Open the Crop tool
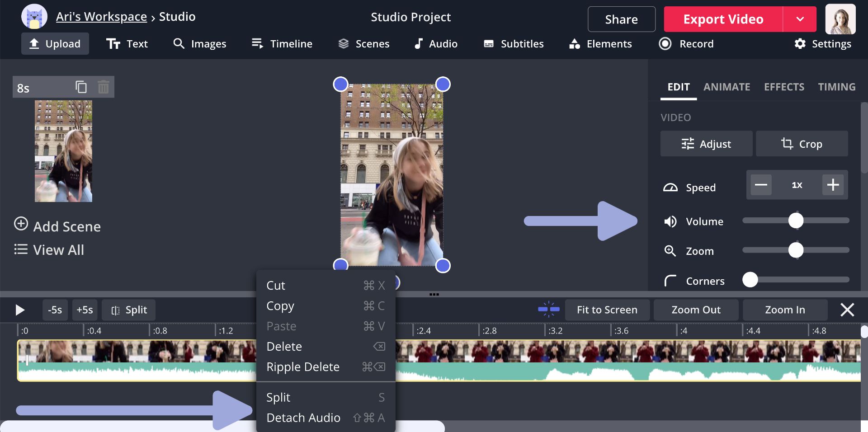Viewport: 868px width, 432px height. pos(802,144)
